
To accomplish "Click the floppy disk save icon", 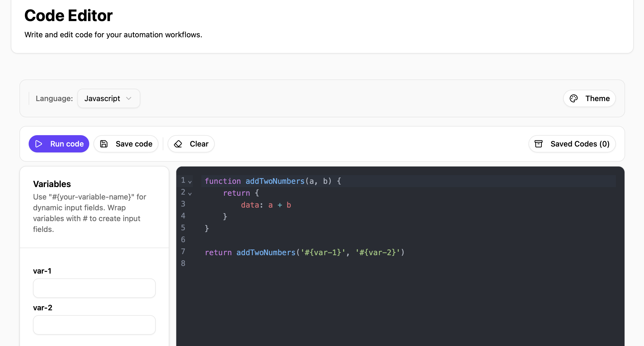I will pyautogui.click(x=104, y=144).
